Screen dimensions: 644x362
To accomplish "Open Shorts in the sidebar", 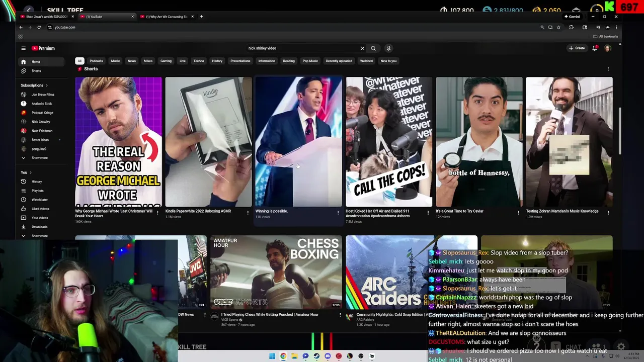I will (36, 71).
